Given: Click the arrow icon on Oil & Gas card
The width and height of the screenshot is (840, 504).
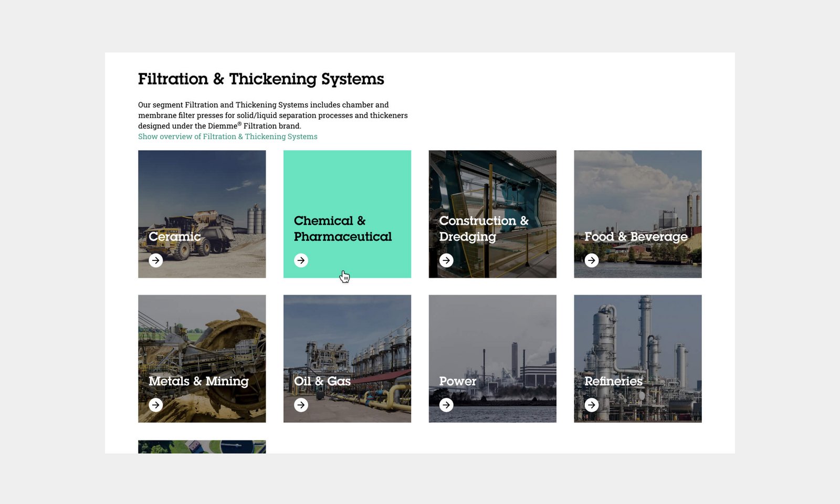Looking at the screenshot, I should [301, 405].
